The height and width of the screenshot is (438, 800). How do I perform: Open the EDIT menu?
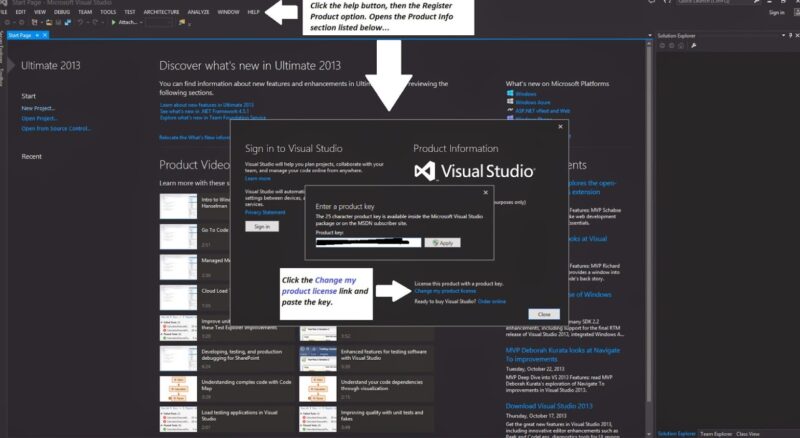point(20,12)
